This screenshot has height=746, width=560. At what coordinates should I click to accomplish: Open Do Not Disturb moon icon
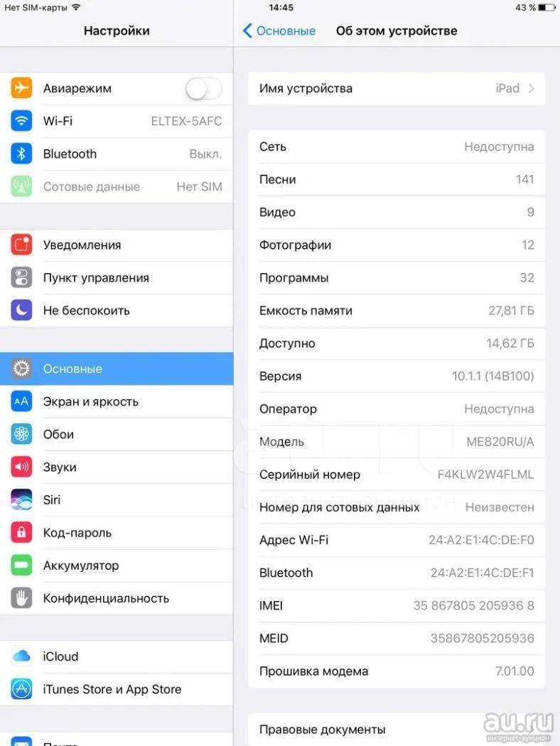21,310
